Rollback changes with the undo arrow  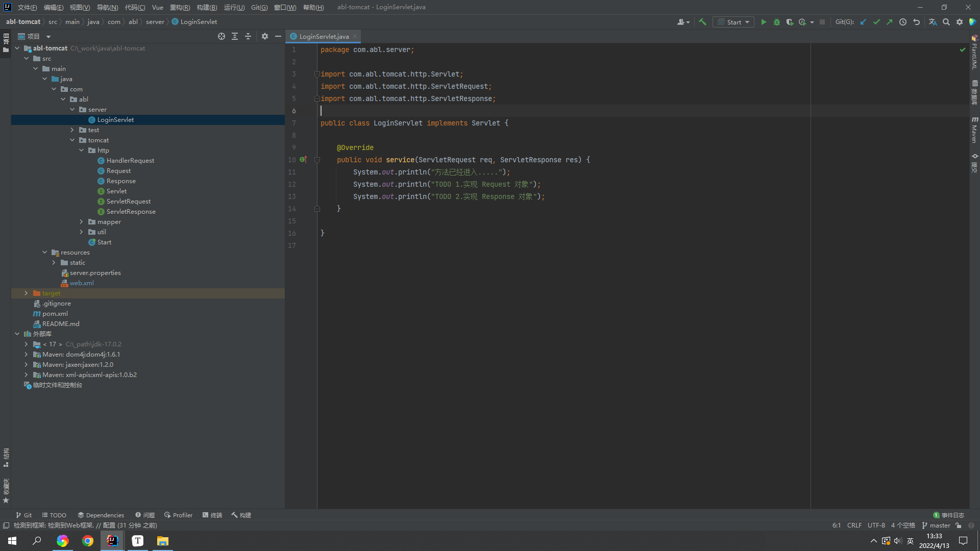coord(916,22)
